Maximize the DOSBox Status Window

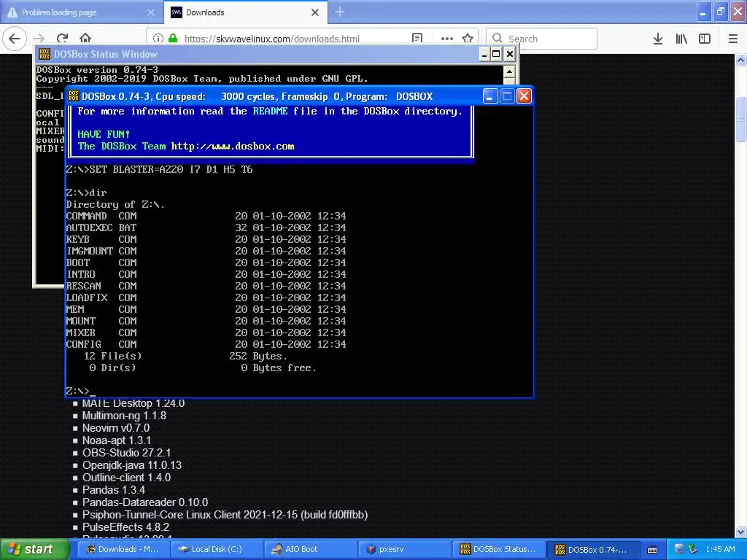click(x=496, y=54)
